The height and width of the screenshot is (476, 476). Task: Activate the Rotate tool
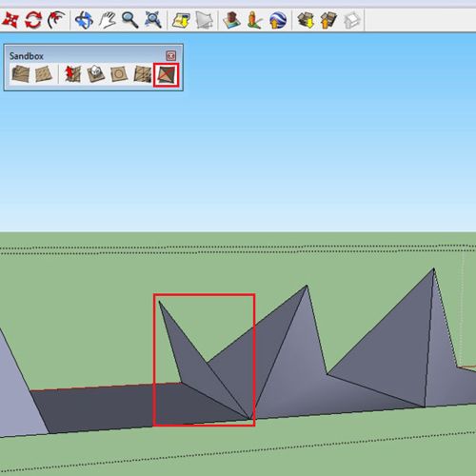[x=33, y=20]
